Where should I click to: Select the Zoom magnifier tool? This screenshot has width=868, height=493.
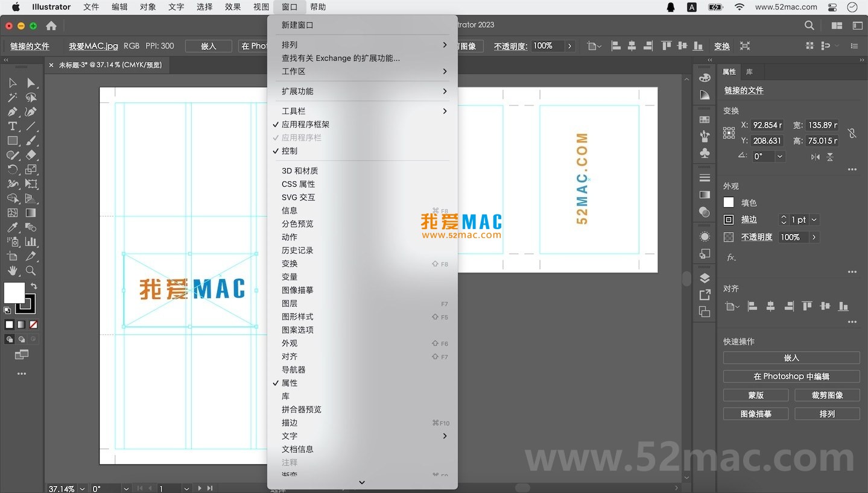tap(31, 271)
